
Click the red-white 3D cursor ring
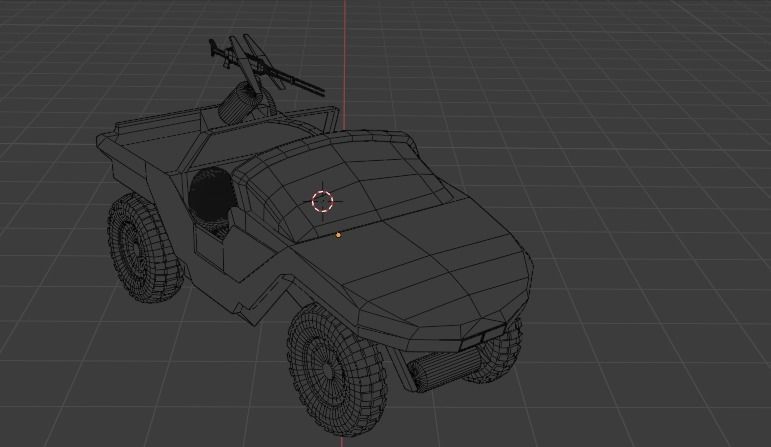(x=323, y=201)
